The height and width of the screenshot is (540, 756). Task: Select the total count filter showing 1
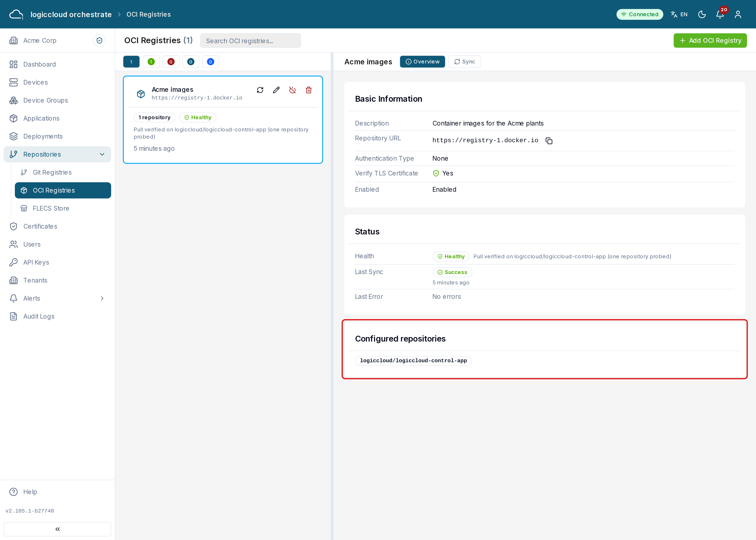click(131, 61)
